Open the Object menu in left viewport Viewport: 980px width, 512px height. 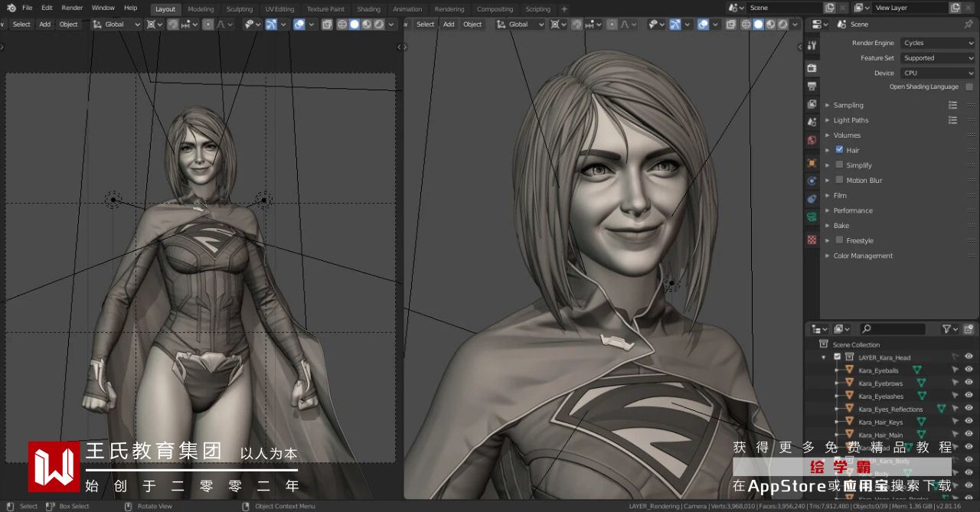click(x=69, y=24)
